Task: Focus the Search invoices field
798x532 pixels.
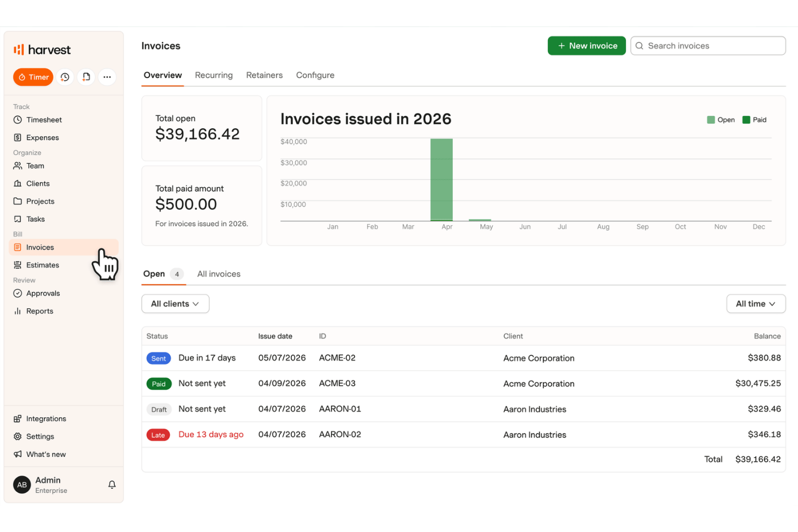Action: (x=708, y=46)
